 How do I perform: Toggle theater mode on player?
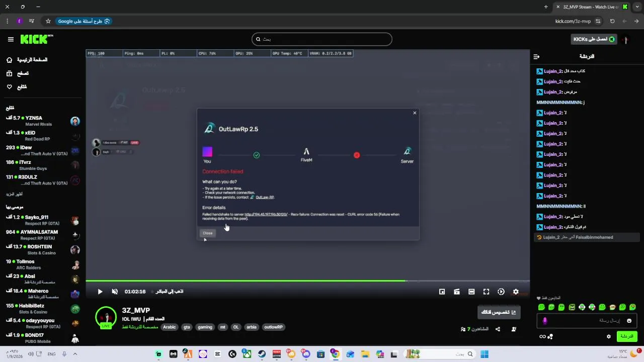471,292
